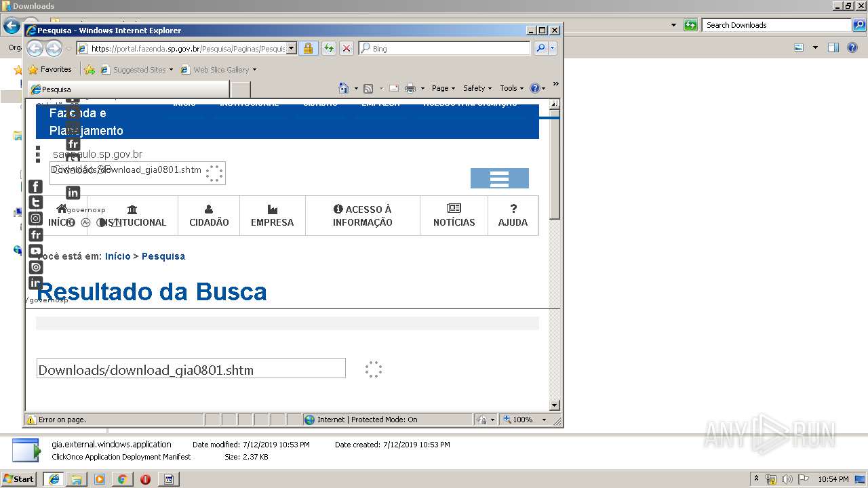Screen dimensions: 868x488
Task: Open the Page menu
Action: point(443,88)
